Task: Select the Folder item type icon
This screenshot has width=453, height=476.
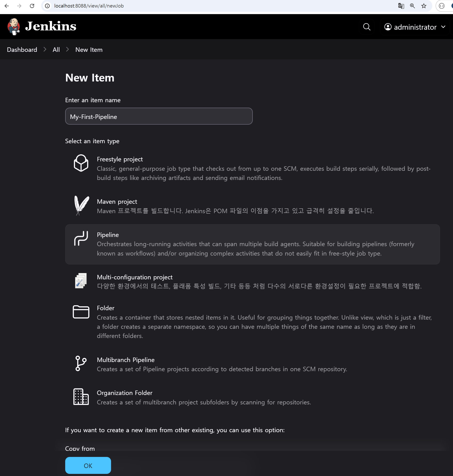Action: [81, 312]
